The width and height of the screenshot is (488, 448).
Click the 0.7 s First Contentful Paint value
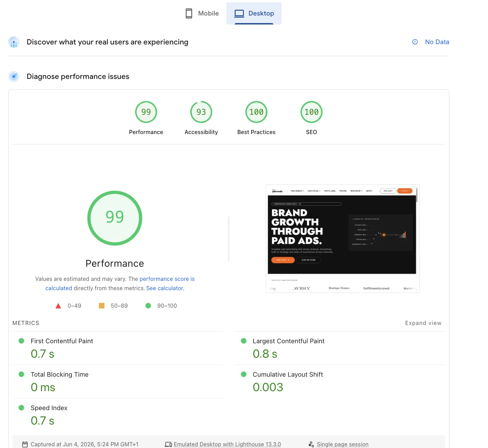[x=42, y=354]
